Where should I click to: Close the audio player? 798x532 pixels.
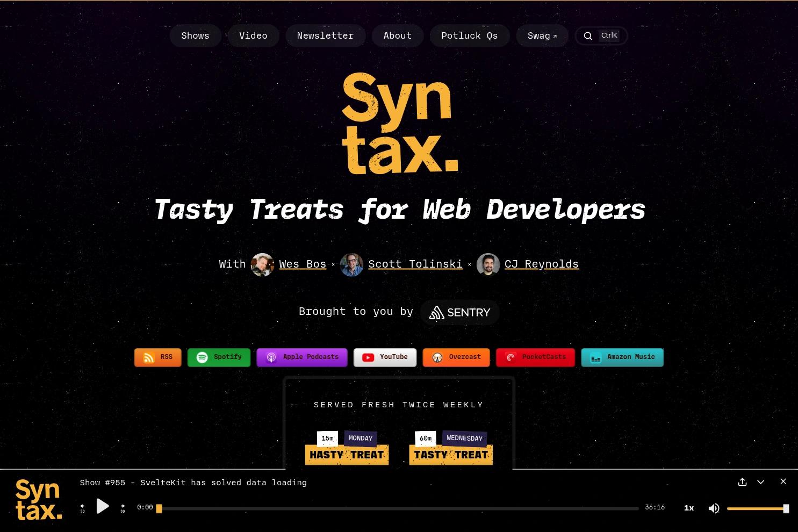pyautogui.click(x=783, y=481)
